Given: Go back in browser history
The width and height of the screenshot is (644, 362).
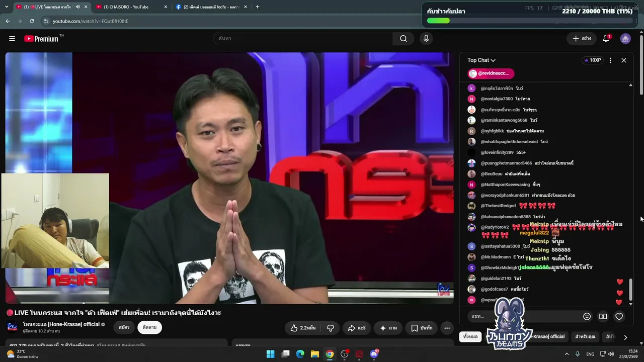Looking at the screenshot, I should [x=8, y=21].
